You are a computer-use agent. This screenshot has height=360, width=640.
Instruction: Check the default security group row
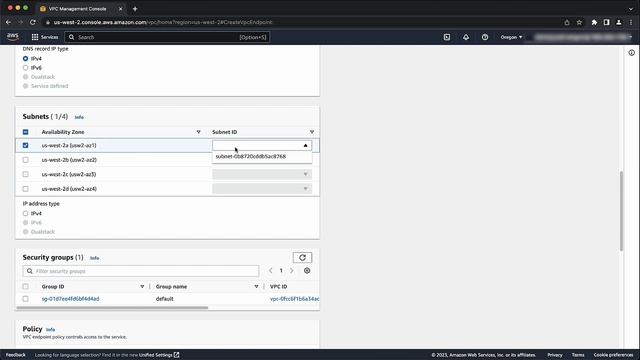click(x=25, y=299)
